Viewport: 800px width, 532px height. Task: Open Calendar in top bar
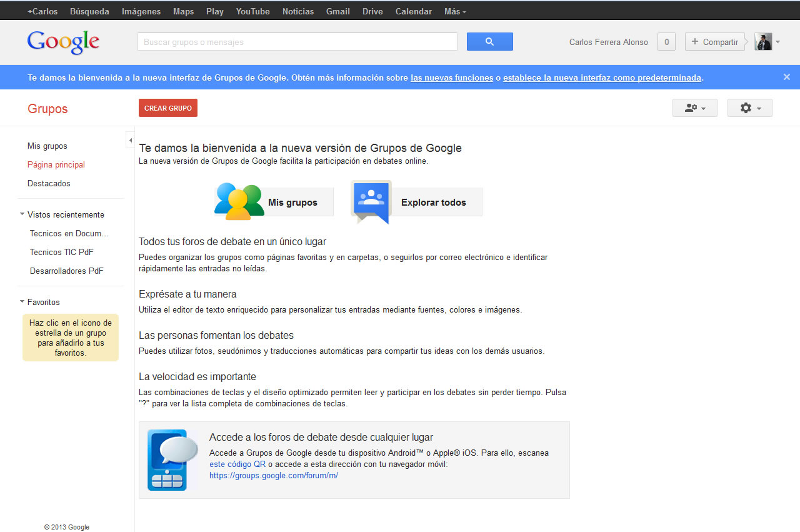pos(414,11)
